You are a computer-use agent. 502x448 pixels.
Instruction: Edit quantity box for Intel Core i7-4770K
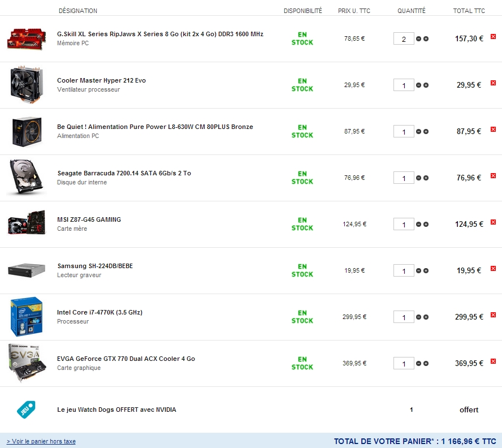pos(404,317)
